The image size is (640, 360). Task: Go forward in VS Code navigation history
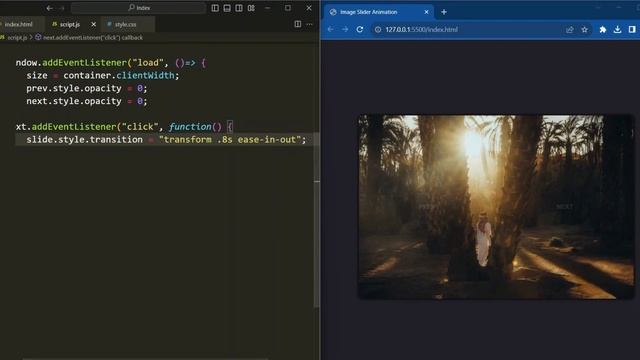pyautogui.click(x=62, y=8)
